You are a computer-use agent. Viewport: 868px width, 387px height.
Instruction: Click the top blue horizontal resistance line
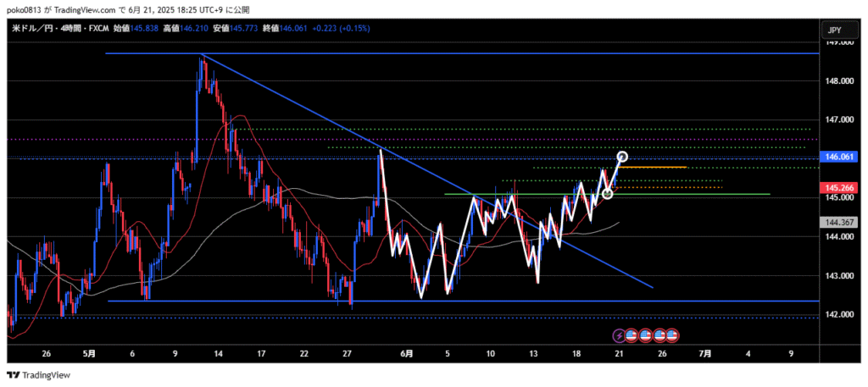(509, 53)
